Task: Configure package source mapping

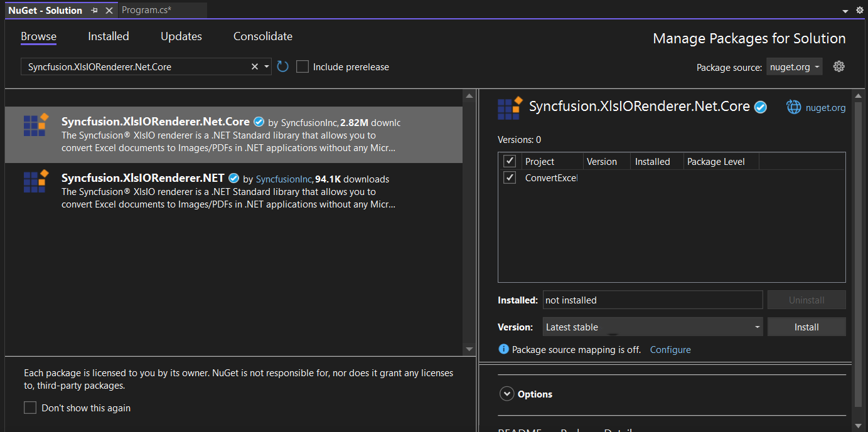Action: pyautogui.click(x=670, y=349)
